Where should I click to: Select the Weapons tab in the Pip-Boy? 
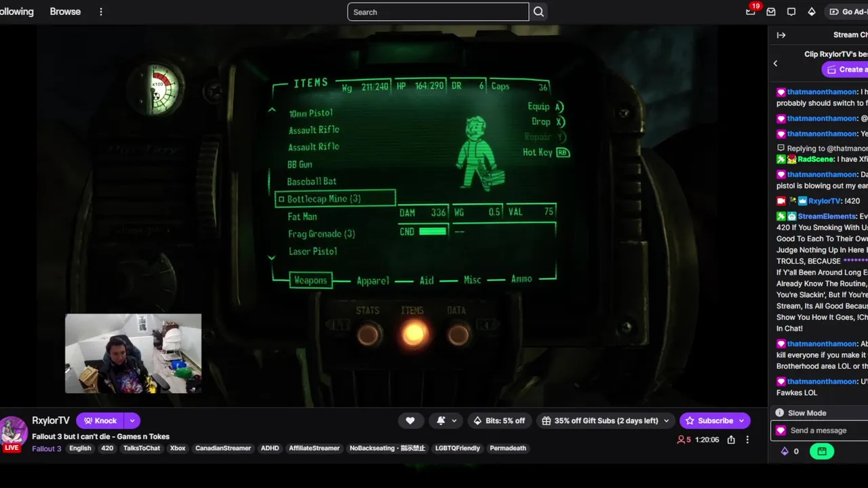tap(311, 280)
